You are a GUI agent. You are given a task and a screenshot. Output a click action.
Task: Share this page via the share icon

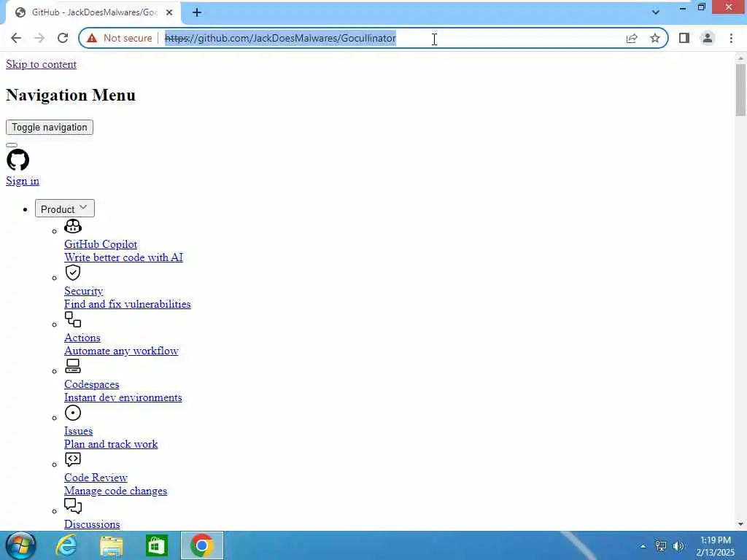tap(632, 38)
